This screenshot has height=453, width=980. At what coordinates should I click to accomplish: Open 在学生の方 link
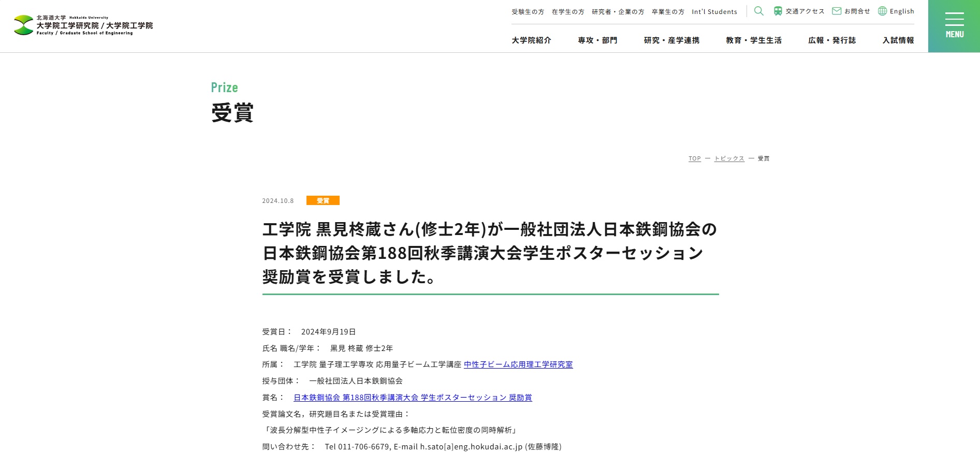pyautogui.click(x=568, y=11)
